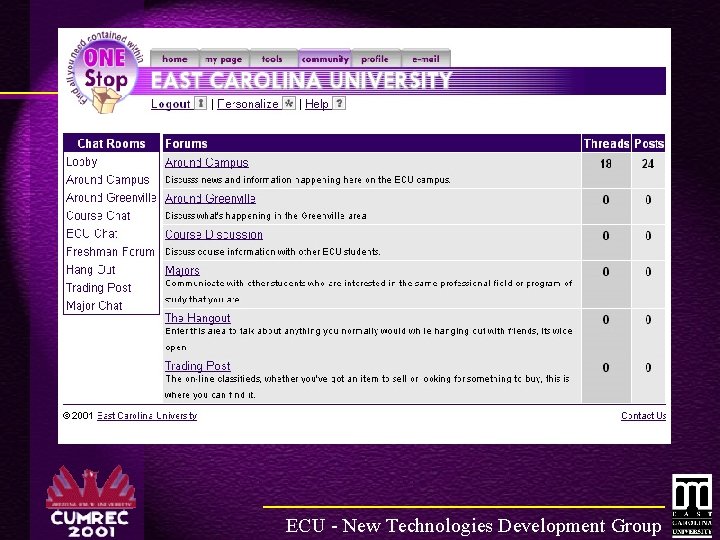Enter the Trading Post chat room

[99, 287]
